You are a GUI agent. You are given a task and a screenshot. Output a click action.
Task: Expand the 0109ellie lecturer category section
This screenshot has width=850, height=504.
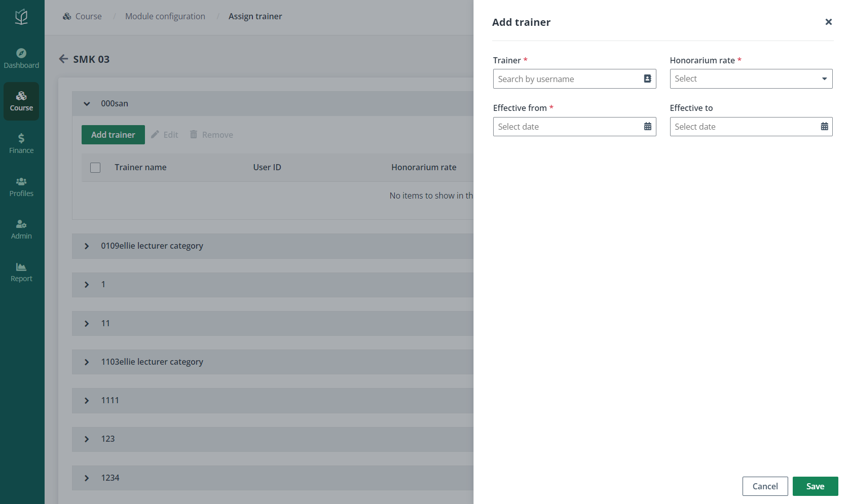tap(87, 246)
